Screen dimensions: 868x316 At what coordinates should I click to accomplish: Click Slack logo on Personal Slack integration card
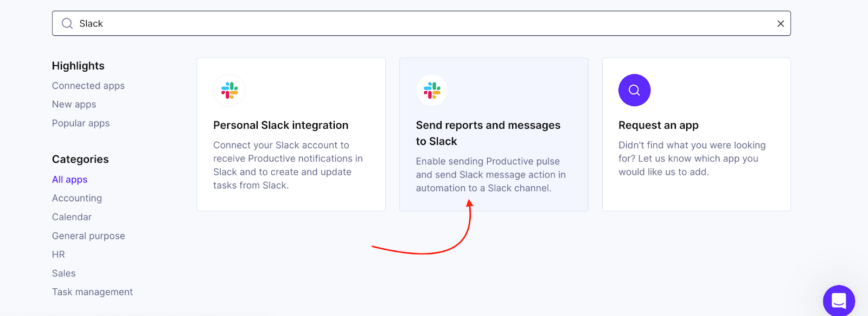[x=229, y=90]
